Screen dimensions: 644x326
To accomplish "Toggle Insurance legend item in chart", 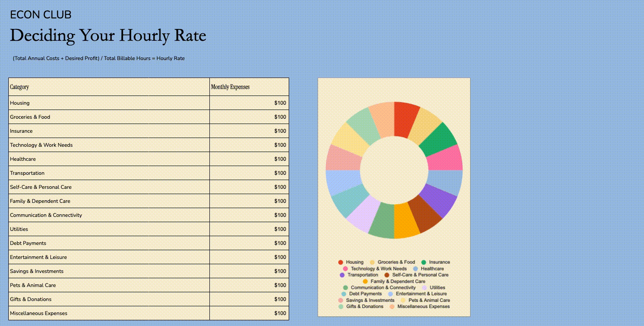I will [435, 262].
